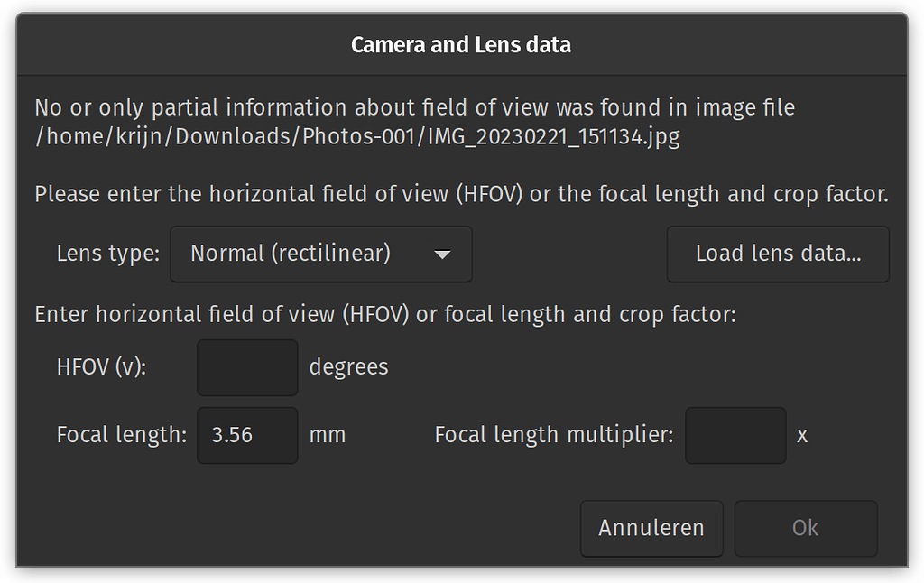Click the Camera and Lens data title bar
The height and width of the screenshot is (583, 924).
click(461, 44)
